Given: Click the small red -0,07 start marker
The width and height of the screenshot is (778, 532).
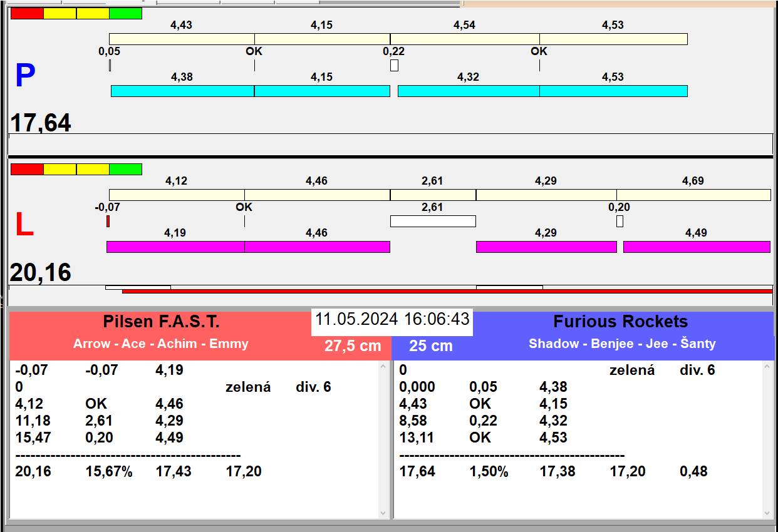Looking at the screenshot, I should coord(108,221).
